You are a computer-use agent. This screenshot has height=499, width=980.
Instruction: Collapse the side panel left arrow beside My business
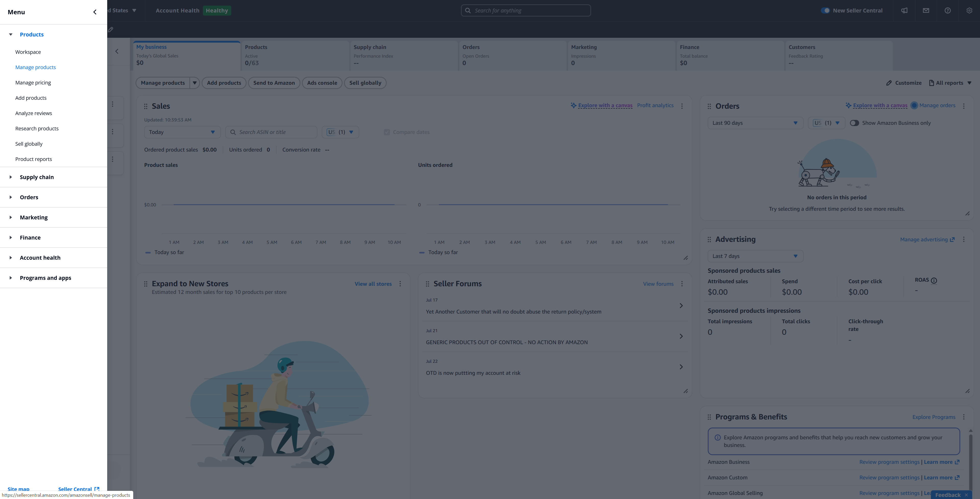coord(117,51)
